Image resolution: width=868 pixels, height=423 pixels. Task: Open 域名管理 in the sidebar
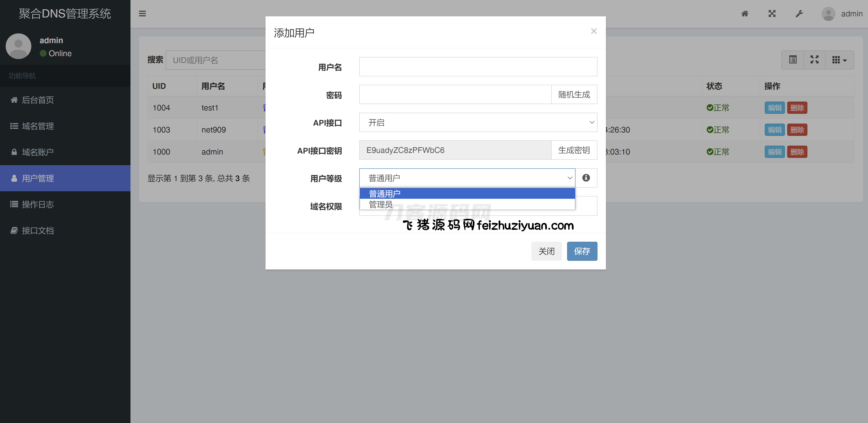click(x=38, y=126)
